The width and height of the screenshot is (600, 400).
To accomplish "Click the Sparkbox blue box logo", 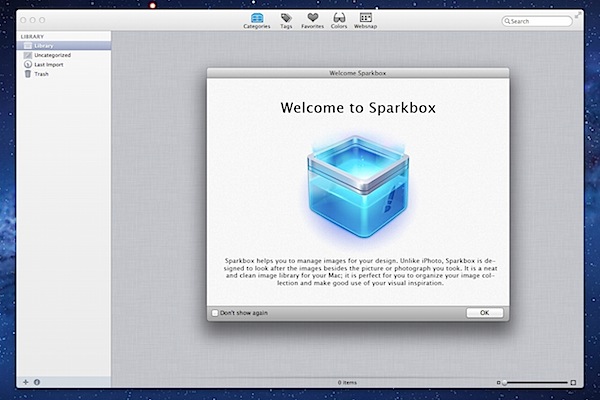I will [x=358, y=186].
